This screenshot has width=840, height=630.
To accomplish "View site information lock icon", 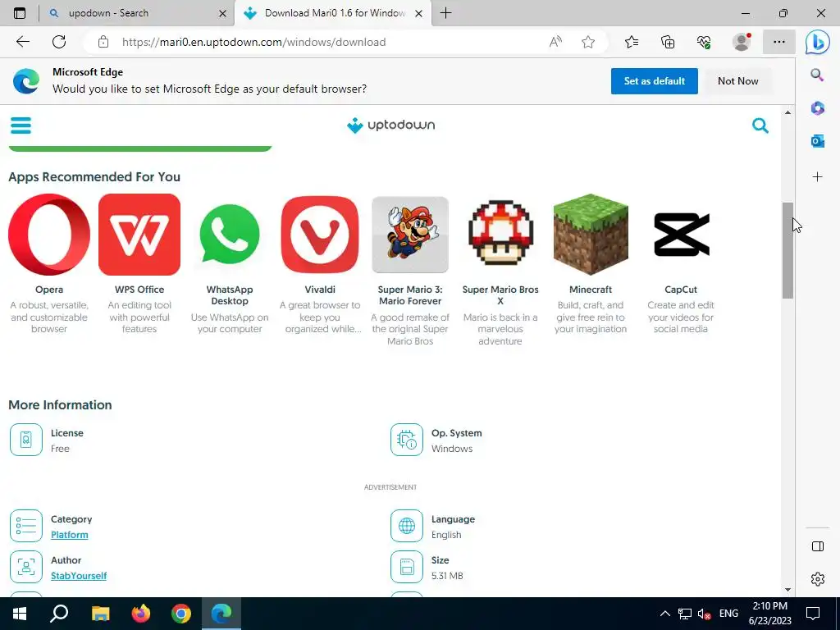I will pos(103,42).
